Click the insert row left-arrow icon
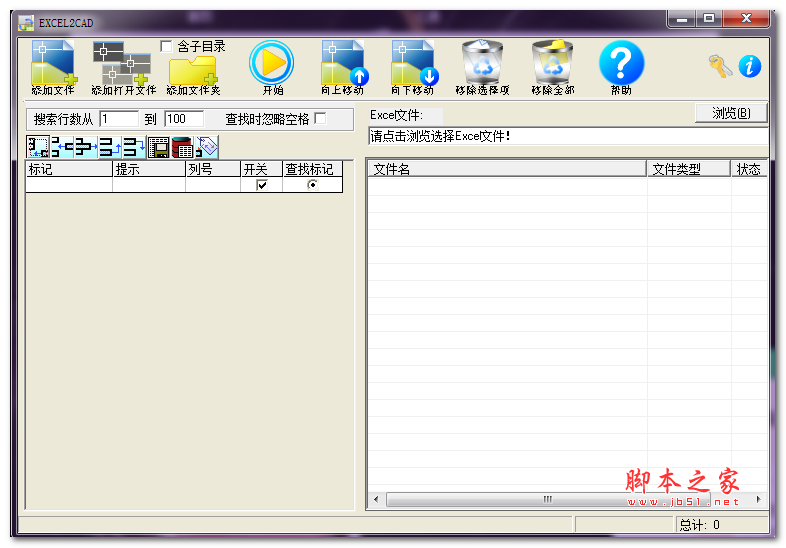Screen dimensions: 786x548 [62, 147]
